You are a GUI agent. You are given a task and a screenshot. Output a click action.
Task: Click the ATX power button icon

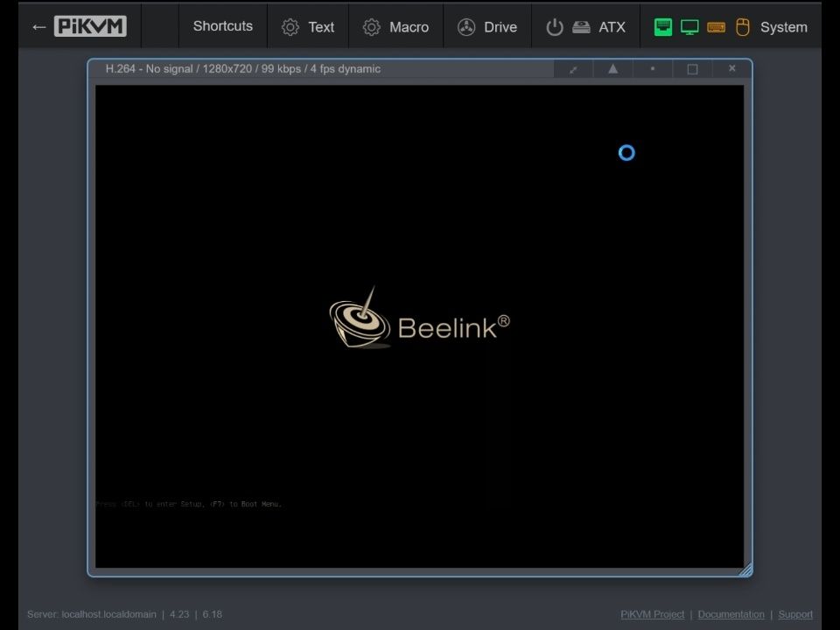pyautogui.click(x=554, y=27)
